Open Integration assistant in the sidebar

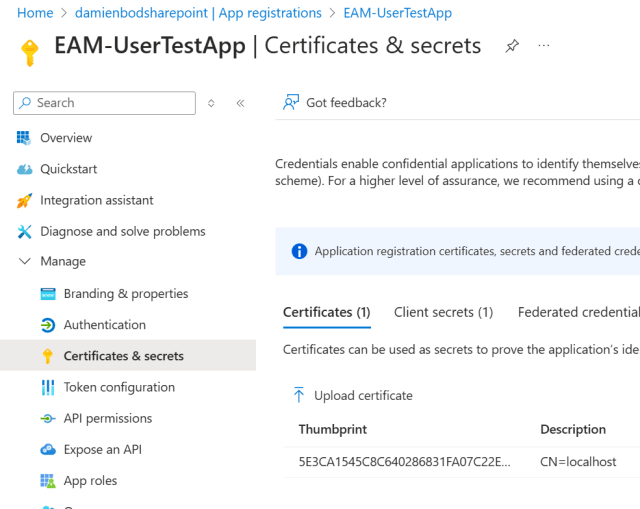(x=97, y=200)
